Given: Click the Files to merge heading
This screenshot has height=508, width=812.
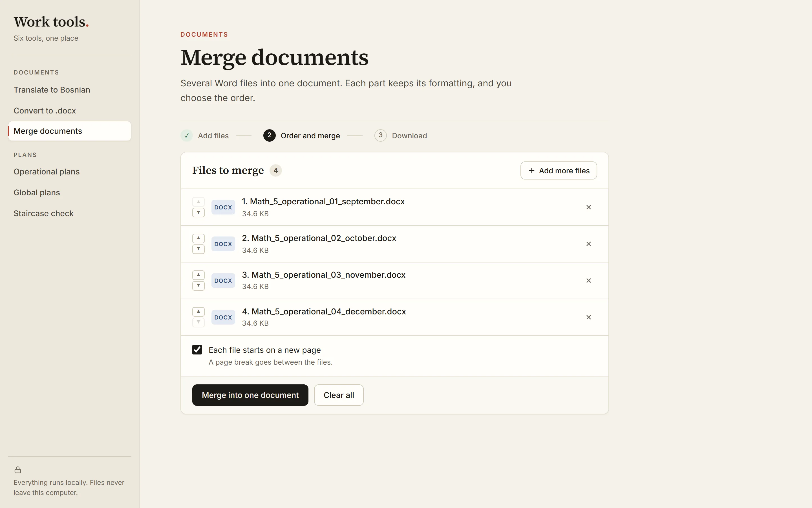Looking at the screenshot, I should (228, 170).
